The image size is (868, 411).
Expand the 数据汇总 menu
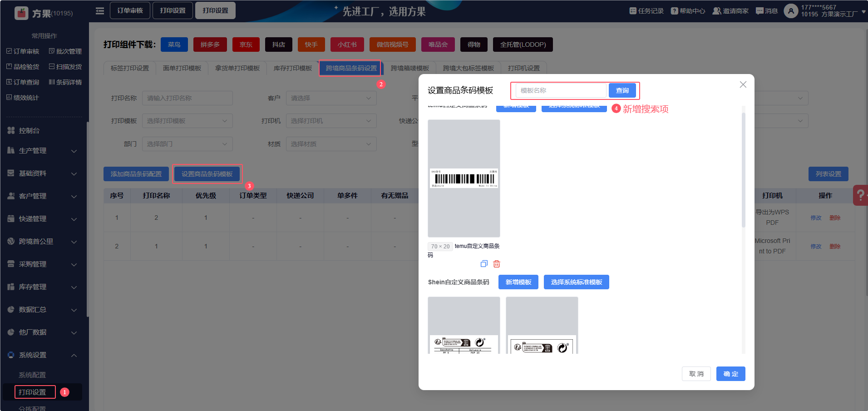[x=43, y=309]
